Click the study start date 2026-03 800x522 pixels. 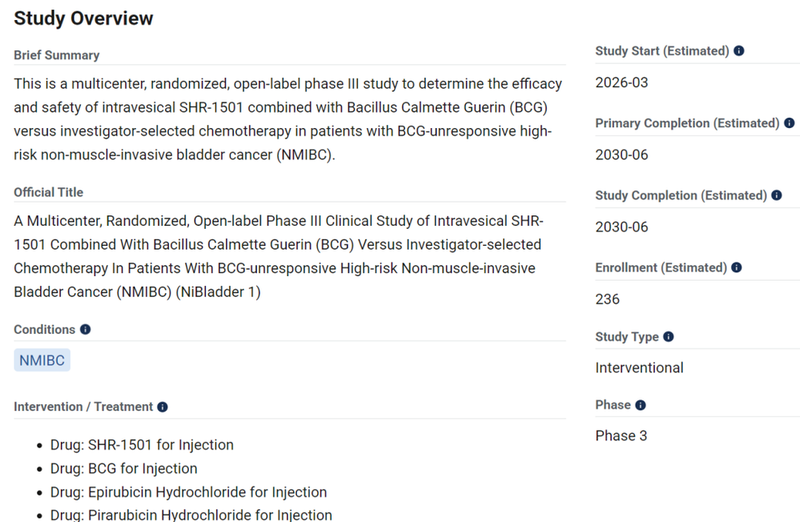[x=621, y=82]
